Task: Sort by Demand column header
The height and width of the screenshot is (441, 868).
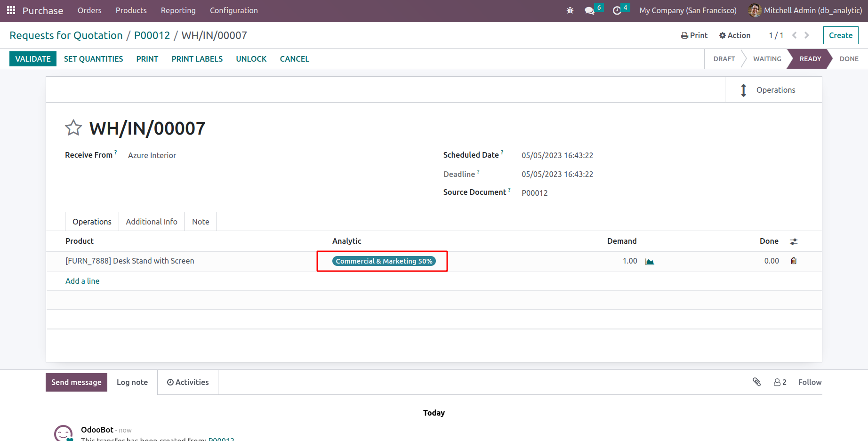Action: coord(622,241)
